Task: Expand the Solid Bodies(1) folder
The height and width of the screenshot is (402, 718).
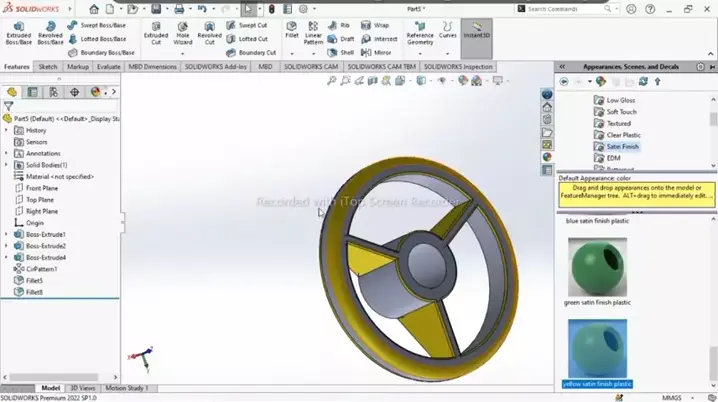Action: click(6, 165)
